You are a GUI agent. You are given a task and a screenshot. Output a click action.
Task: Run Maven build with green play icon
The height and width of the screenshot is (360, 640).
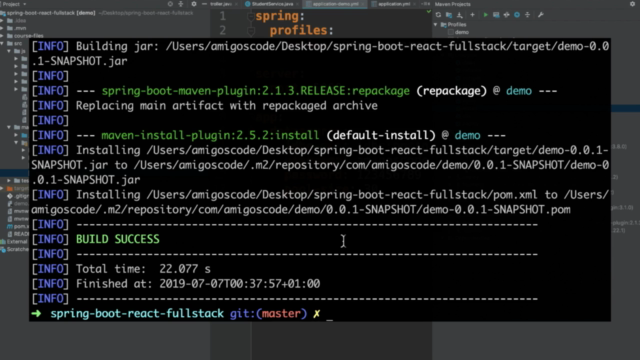tap(485, 15)
